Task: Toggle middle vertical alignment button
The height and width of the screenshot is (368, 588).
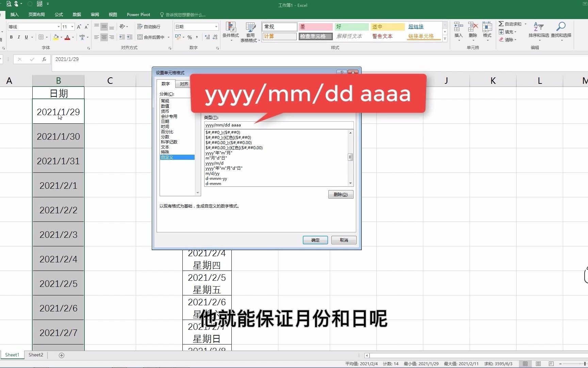Action: (x=104, y=27)
